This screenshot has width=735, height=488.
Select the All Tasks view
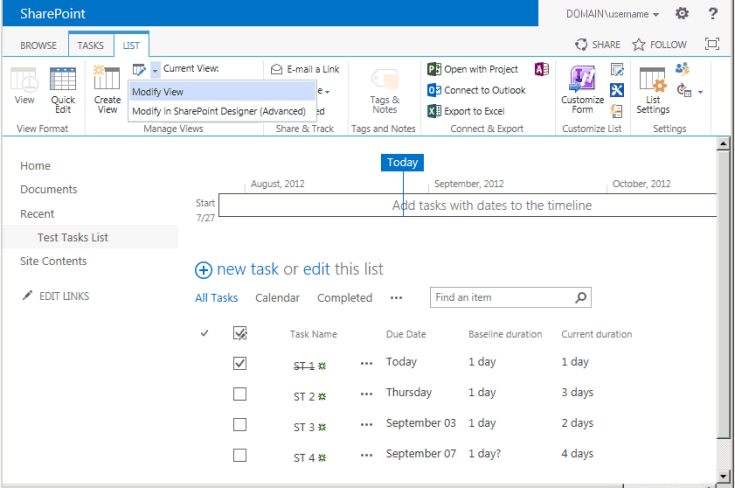pyautogui.click(x=217, y=298)
